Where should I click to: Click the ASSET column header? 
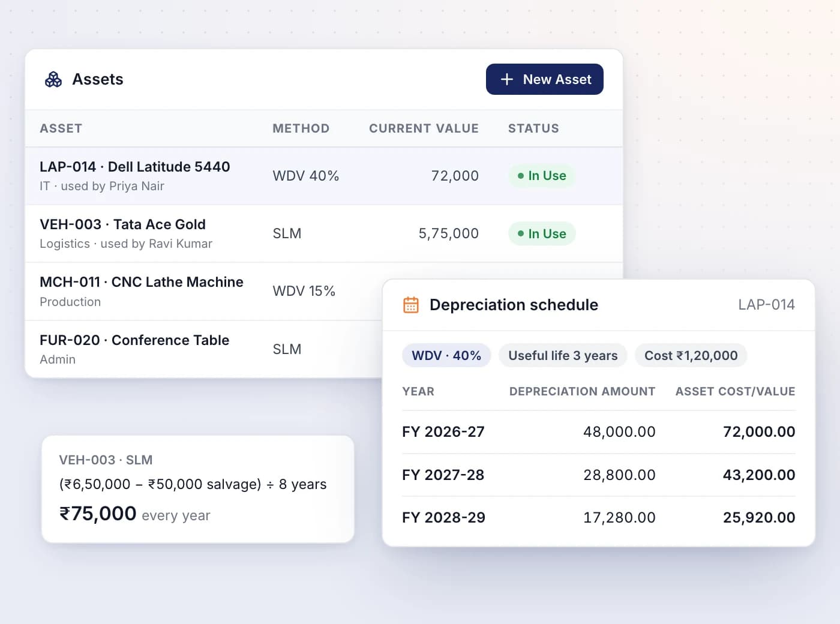click(x=61, y=128)
